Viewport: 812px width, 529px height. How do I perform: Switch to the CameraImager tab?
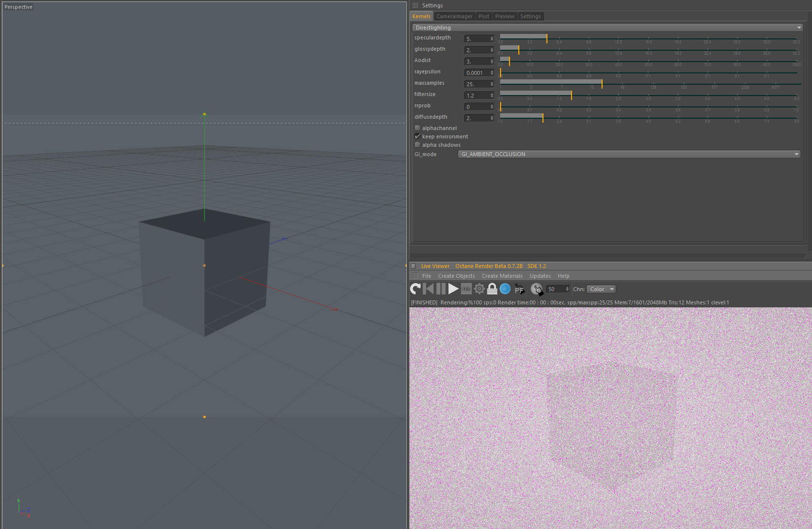coord(454,16)
